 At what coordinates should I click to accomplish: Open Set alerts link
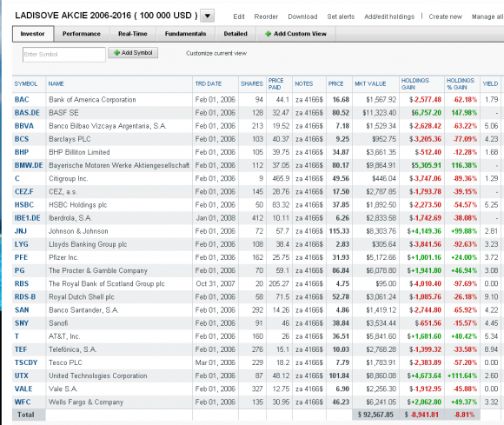(x=341, y=17)
